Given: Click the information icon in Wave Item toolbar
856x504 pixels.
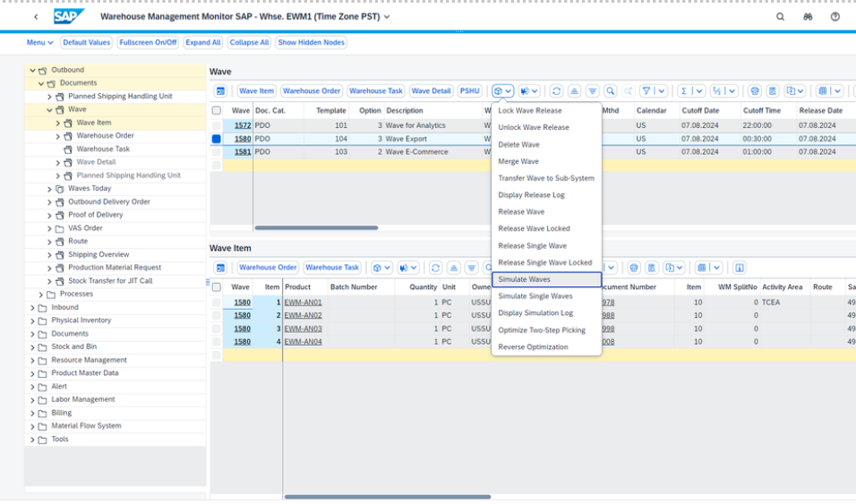Looking at the screenshot, I should tap(739, 268).
